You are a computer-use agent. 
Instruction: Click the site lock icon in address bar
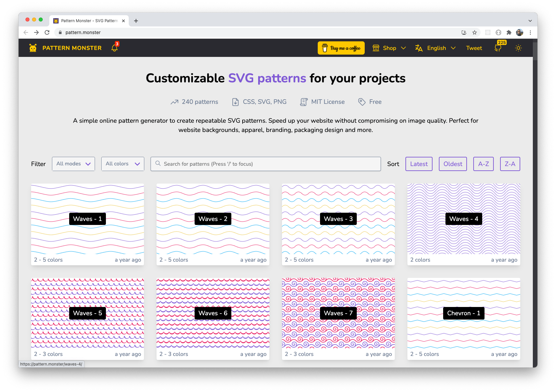coord(60,32)
